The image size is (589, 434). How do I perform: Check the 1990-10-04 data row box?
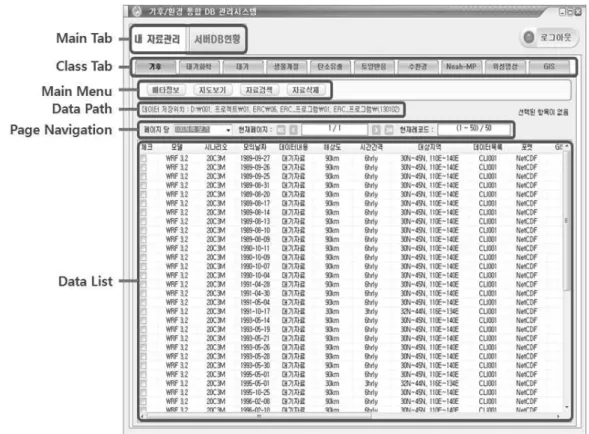(x=143, y=276)
